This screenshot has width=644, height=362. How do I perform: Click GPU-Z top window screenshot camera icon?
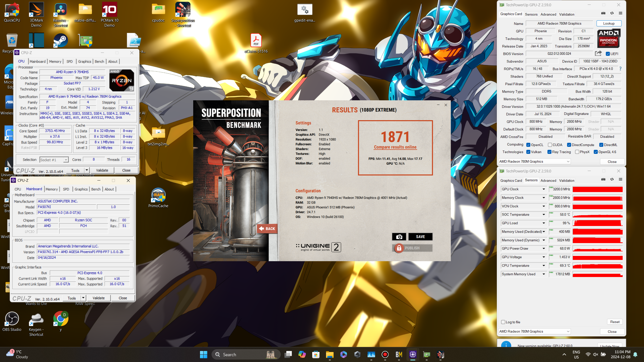point(603,13)
